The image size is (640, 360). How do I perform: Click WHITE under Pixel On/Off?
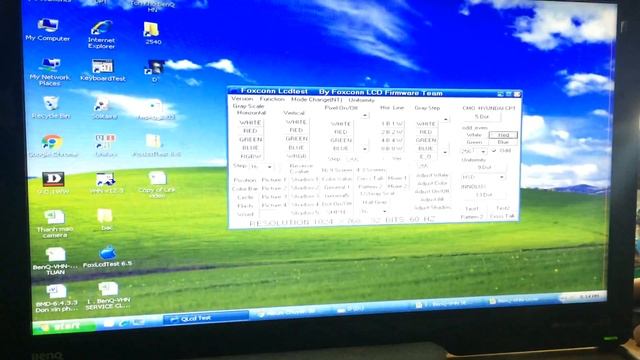tap(341, 124)
